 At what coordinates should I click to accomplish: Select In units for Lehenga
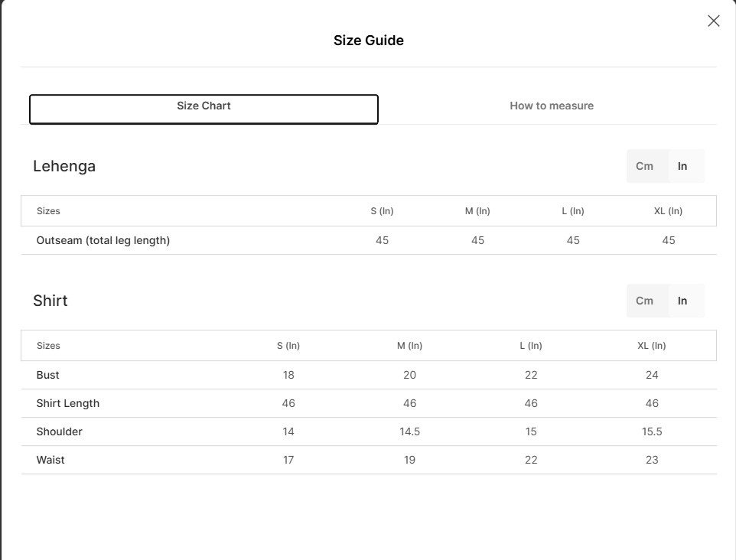pos(682,166)
